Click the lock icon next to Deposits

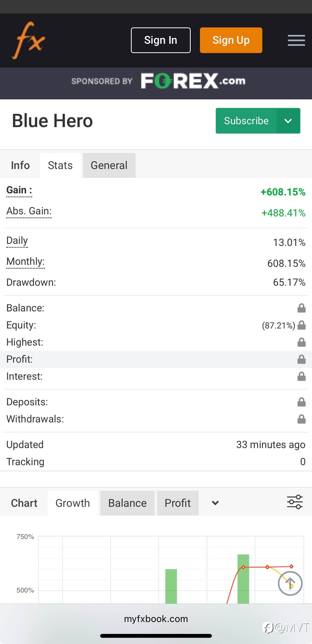(x=301, y=402)
